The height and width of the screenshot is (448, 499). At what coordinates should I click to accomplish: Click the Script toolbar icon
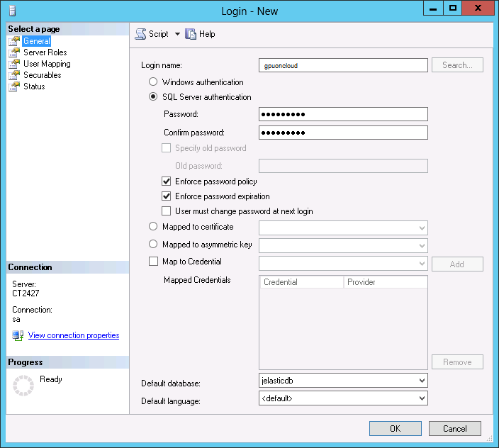tap(140, 34)
